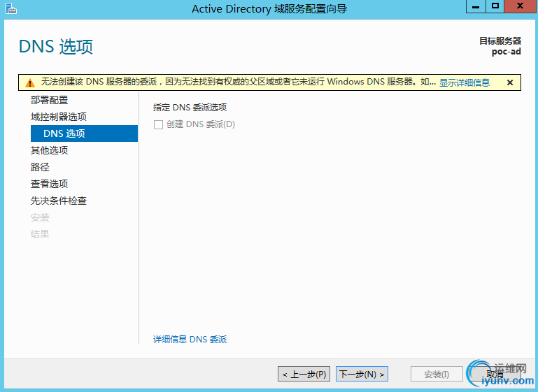Image resolution: width=538 pixels, height=392 pixels.
Task: Click 下一步(N) next button
Action: click(x=362, y=374)
